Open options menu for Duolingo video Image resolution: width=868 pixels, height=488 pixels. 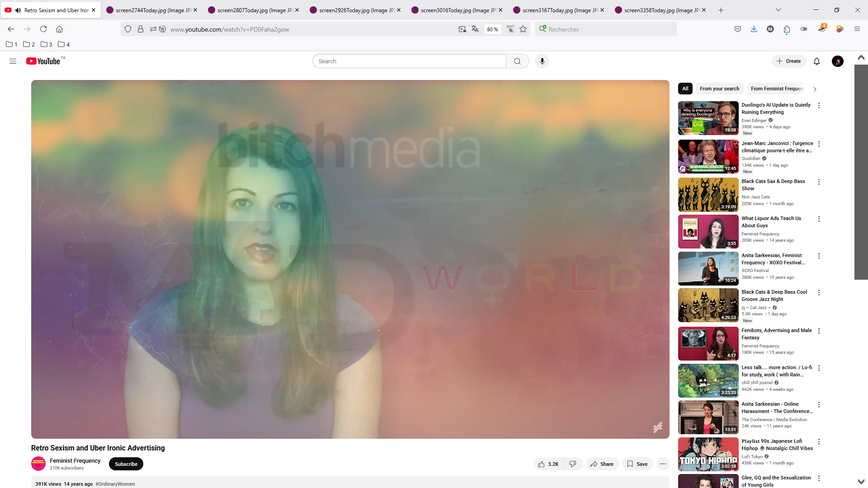(x=819, y=105)
